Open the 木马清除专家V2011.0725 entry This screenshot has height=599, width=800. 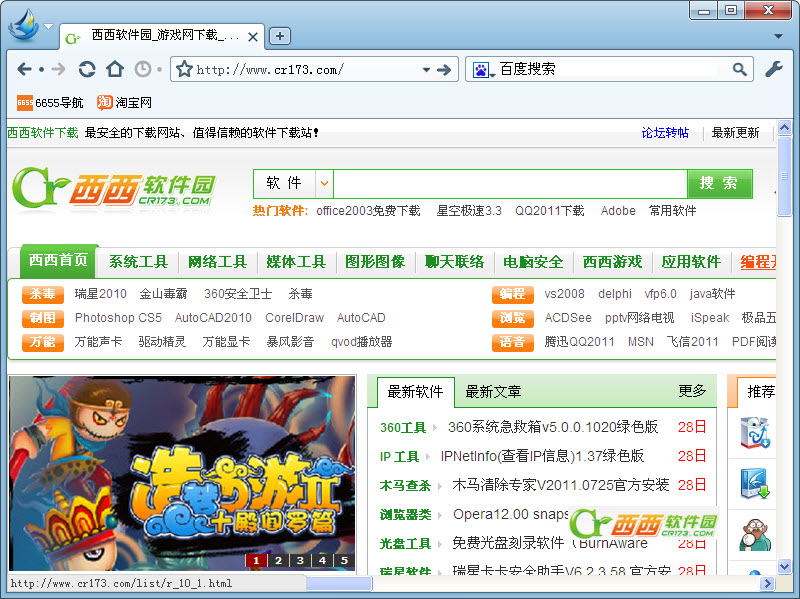pyautogui.click(x=560, y=485)
